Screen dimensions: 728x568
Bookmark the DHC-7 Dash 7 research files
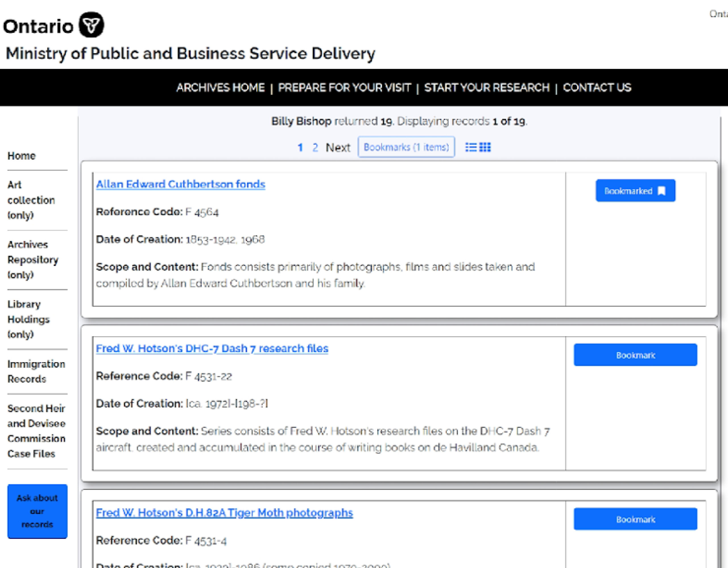(635, 355)
